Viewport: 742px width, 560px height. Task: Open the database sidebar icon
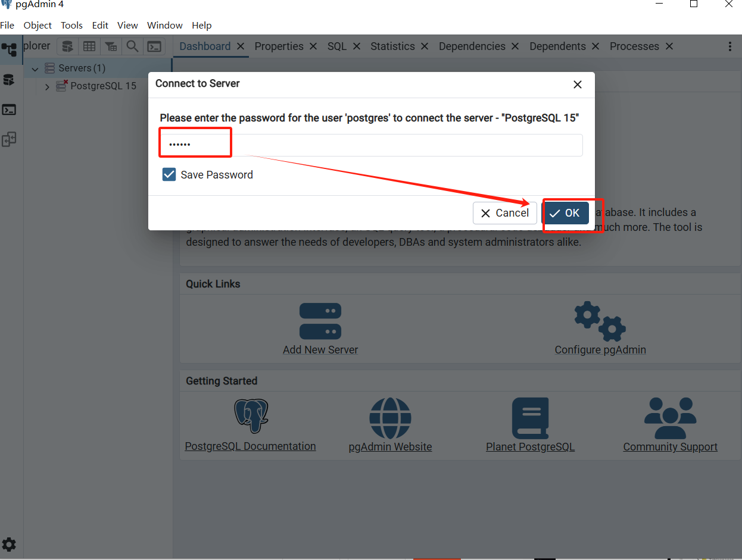[x=9, y=80]
